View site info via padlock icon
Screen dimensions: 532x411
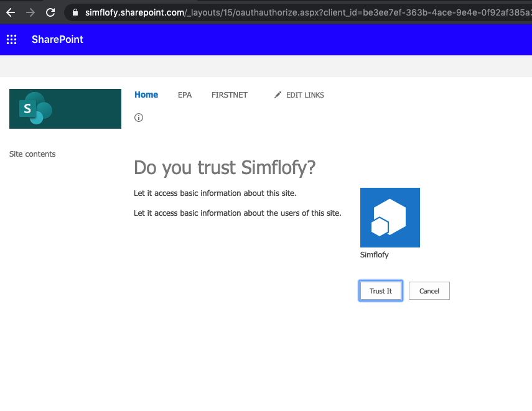click(x=76, y=12)
